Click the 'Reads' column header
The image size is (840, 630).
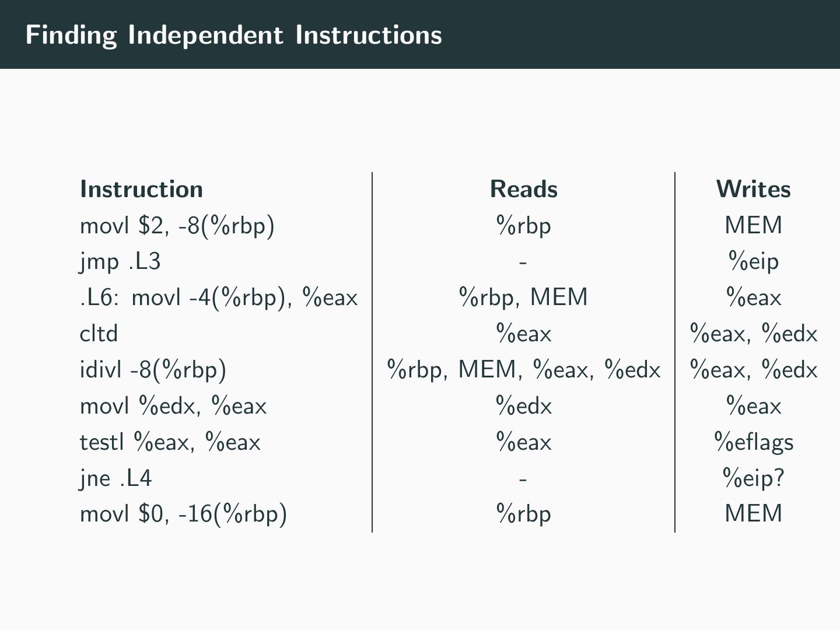click(x=523, y=189)
